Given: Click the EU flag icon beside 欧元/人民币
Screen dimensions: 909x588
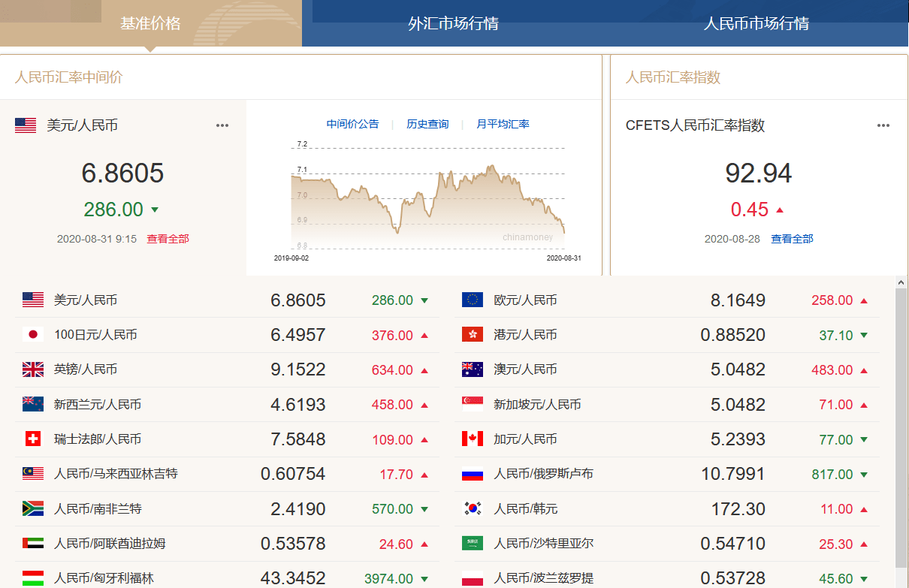Looking at the screenshot, I should pos(472,300).
